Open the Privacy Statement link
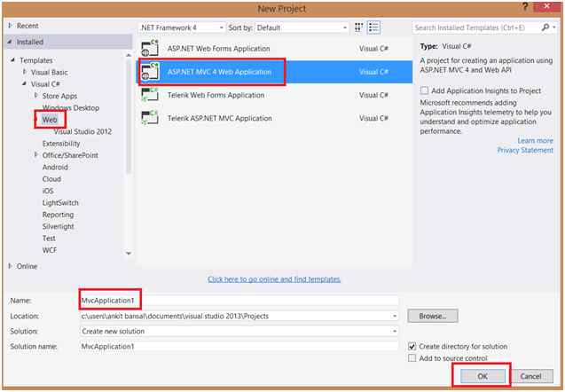The width and height of the screenshot is (565, 392). click(525, 150)
